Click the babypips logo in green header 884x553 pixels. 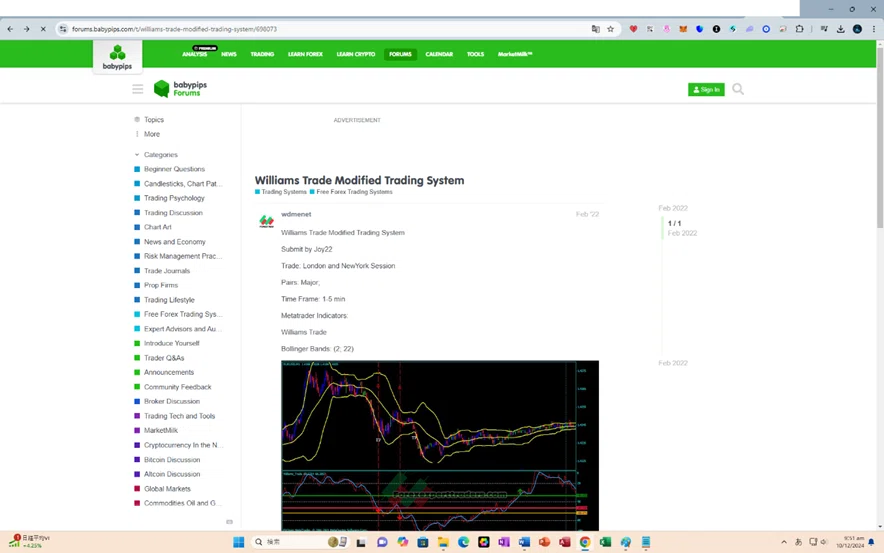117,57
